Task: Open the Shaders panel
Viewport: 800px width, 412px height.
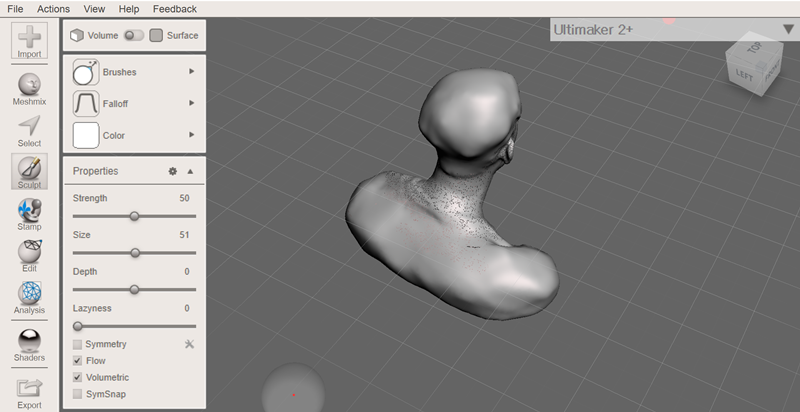Action: [30, 345]
